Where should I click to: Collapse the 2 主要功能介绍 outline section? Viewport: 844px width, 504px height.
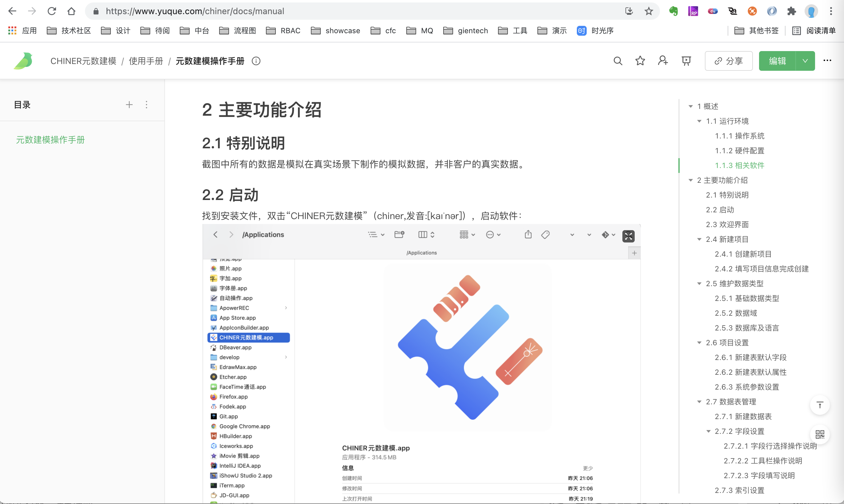(690, 180)
